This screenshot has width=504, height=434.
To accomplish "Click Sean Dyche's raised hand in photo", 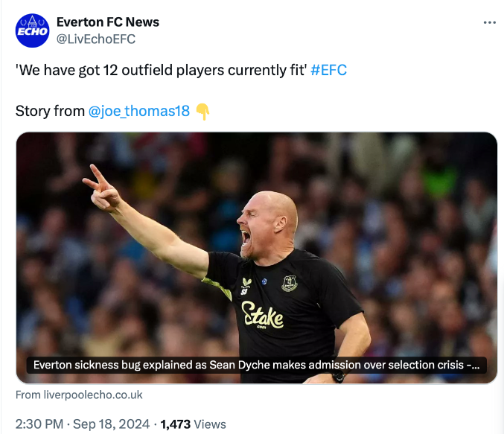I will click(x=101, y=187).
